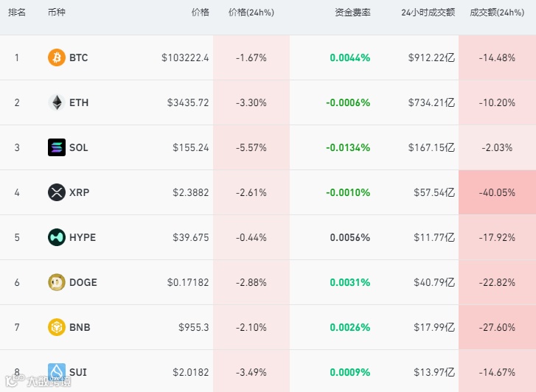
Task: Click the -2.10% price change cell
Action: pos(251,327)
